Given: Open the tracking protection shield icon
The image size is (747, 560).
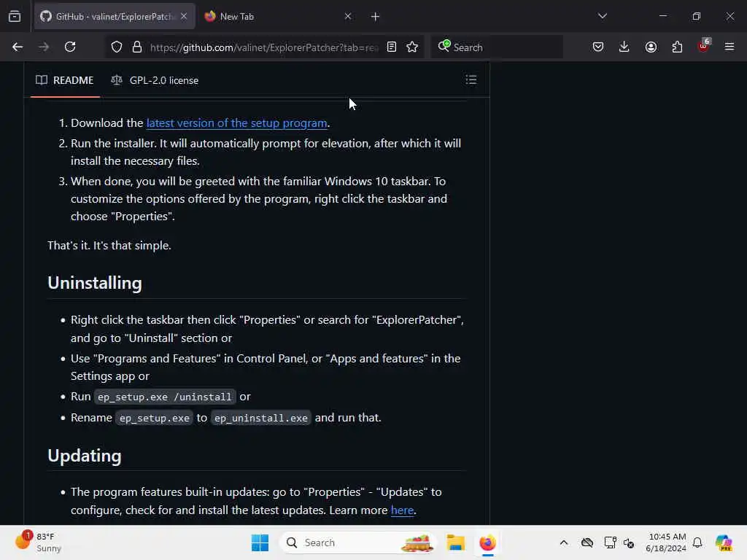Looking at the screenshot, I should point(117,47).
